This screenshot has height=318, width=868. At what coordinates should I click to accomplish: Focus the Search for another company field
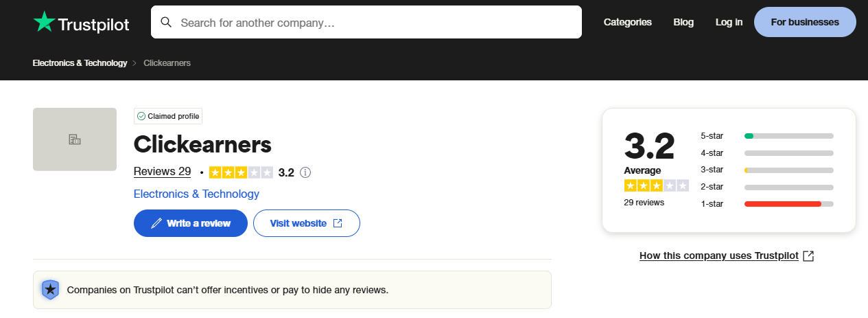click(366, 22)
